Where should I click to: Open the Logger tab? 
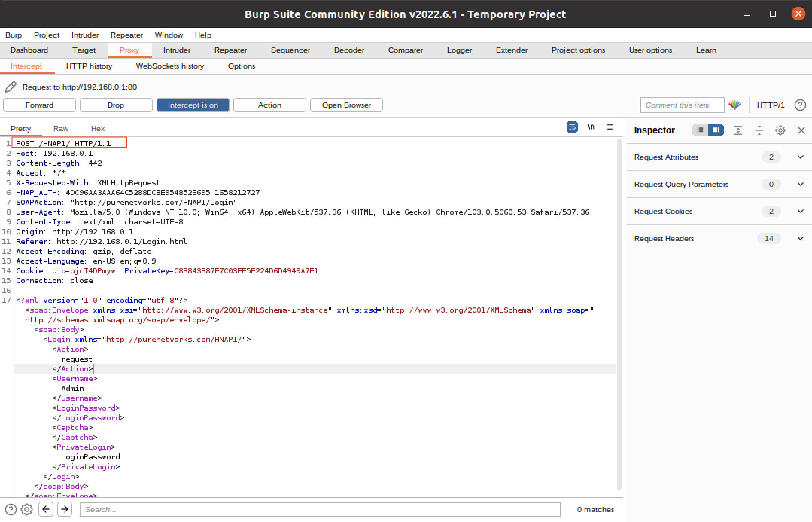pos(459,50)
